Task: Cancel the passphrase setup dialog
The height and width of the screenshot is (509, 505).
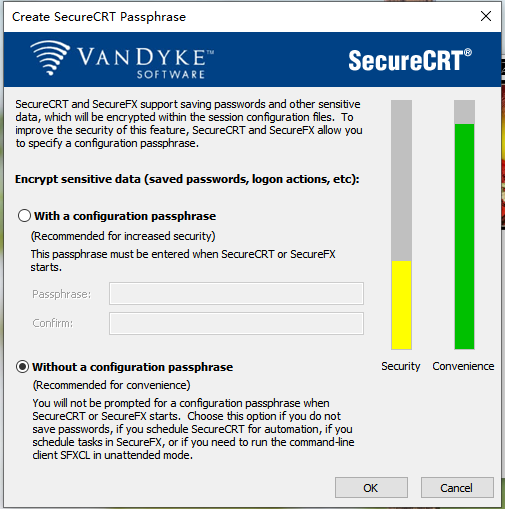Action: click(x=457, y=488)
